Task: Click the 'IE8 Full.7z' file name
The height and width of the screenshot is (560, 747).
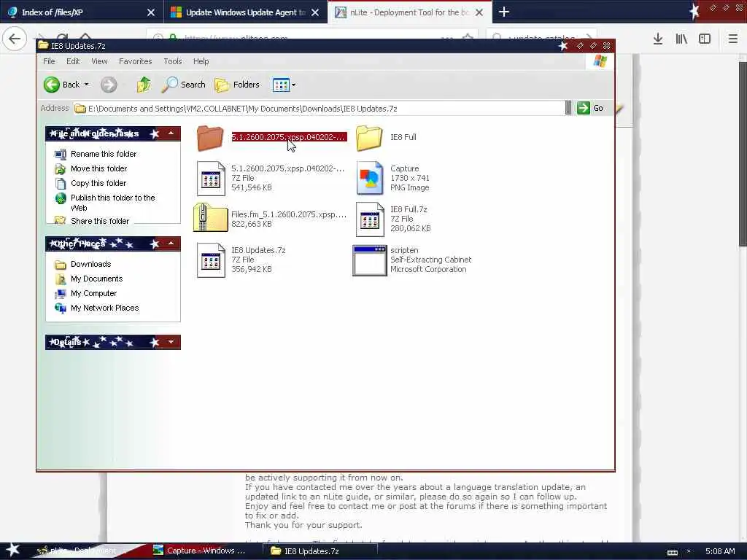Action: pos(409,209)
